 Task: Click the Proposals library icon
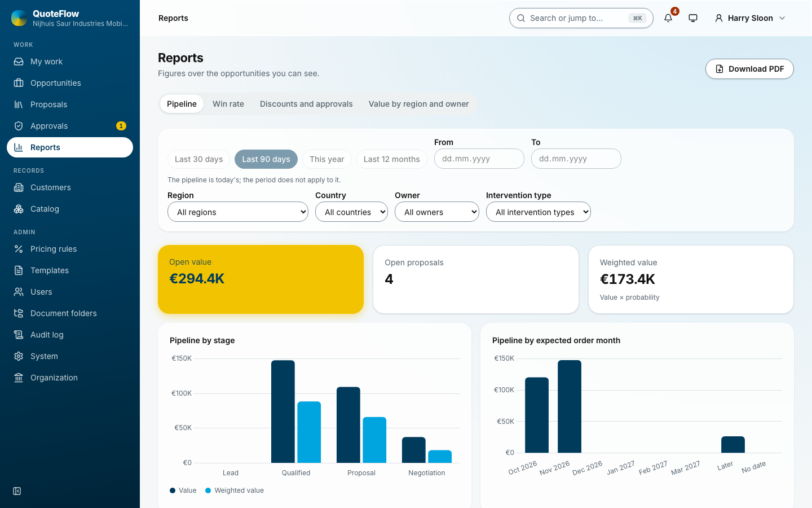(x=19, y=104)
